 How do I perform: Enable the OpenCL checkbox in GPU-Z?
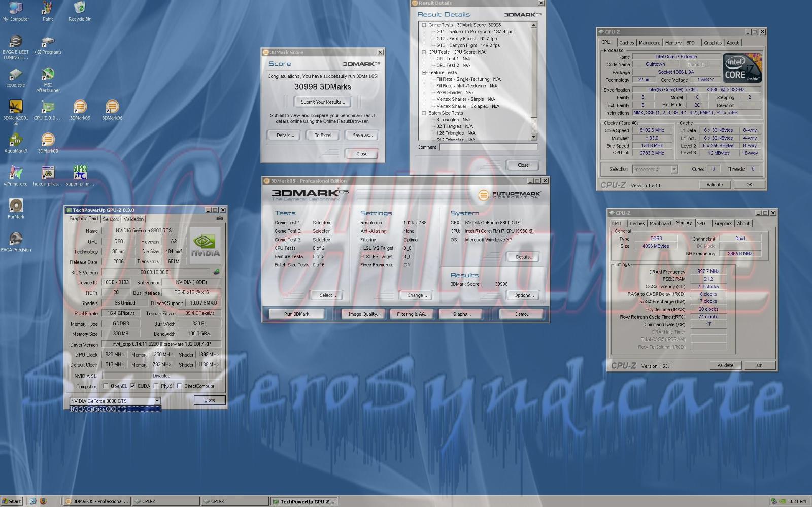point(106,386)
